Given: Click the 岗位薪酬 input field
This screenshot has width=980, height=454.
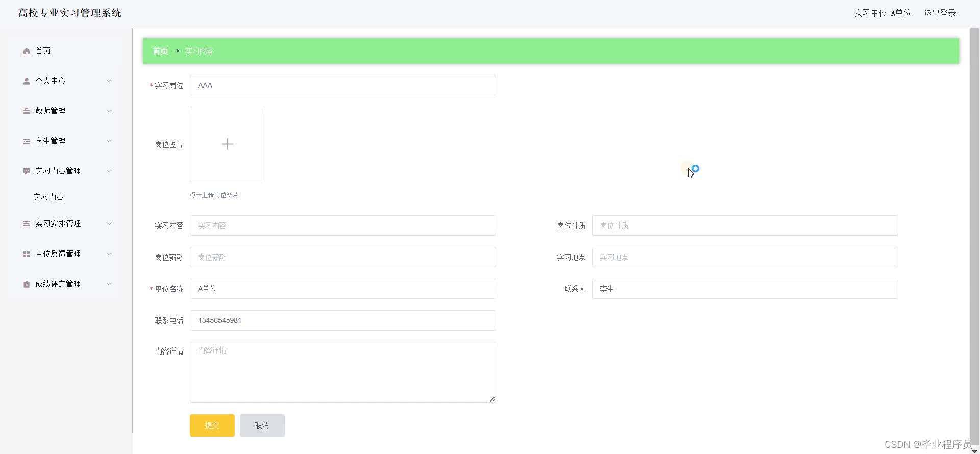Looking at the screenshot, I should [343, 257].
